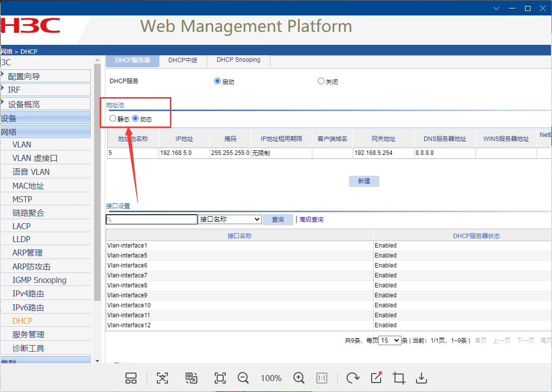
Task: Open LLDP in the sidebar
Action: pos(21,239)
